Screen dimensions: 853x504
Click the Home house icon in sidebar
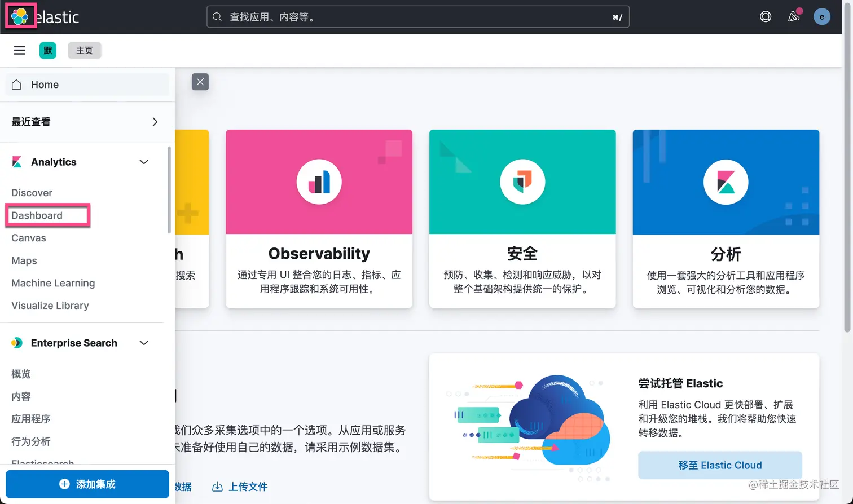pos(17,85)
